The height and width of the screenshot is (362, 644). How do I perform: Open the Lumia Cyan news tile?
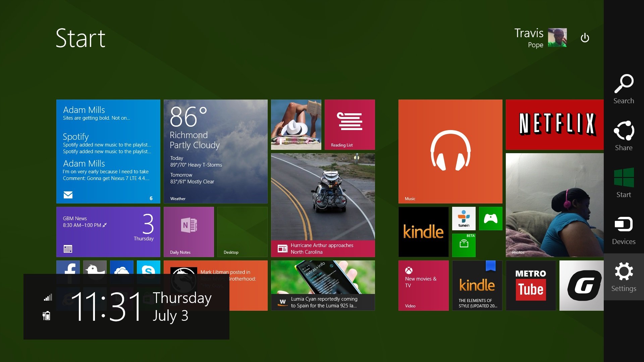323,286
